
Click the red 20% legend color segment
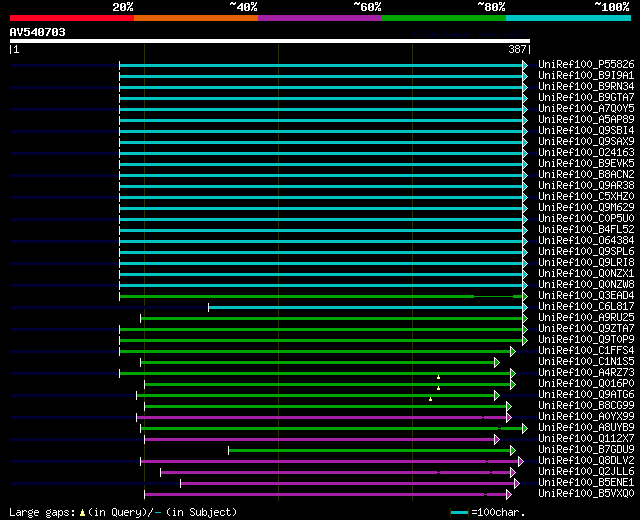pyautogui.click(x=72, y=18)
